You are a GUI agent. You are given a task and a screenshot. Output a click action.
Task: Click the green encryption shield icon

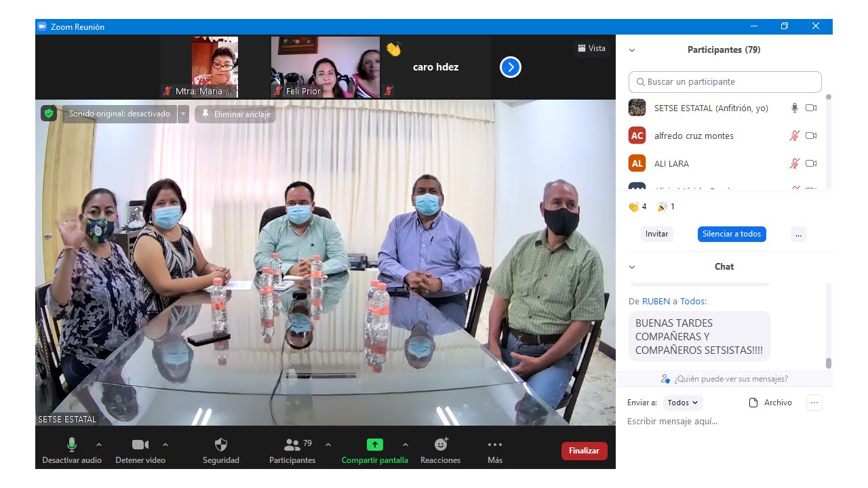(48, 113)
